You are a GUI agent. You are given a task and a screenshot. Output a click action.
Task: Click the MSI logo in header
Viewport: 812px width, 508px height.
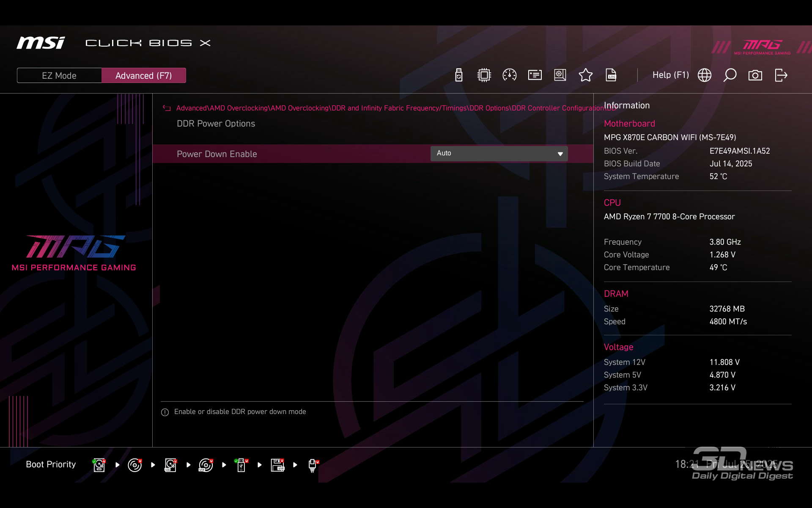click(41, 43)
